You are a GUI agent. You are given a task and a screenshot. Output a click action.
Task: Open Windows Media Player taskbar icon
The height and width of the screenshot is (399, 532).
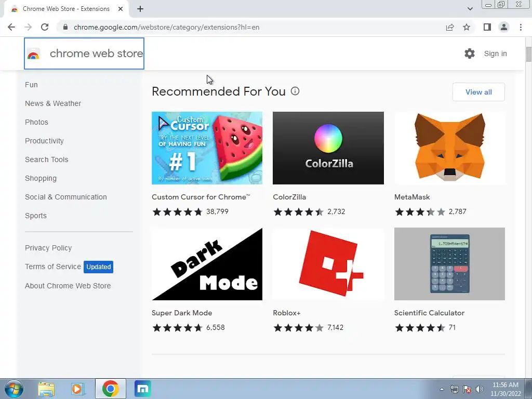point(78,389)
